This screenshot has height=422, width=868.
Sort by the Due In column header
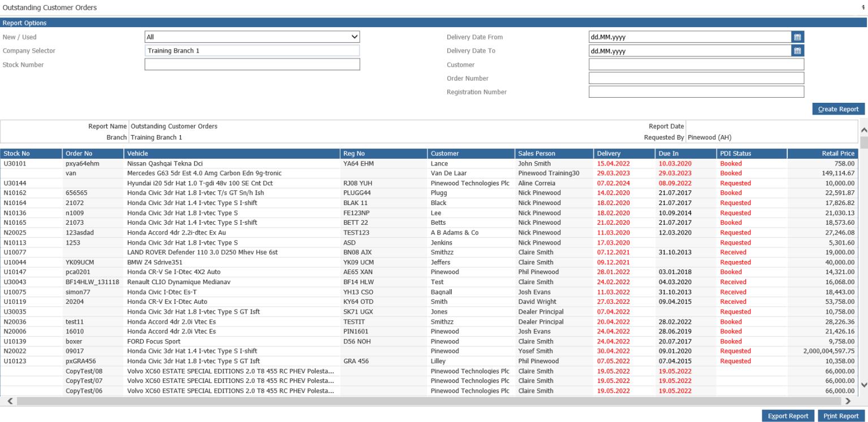(685, 154)
